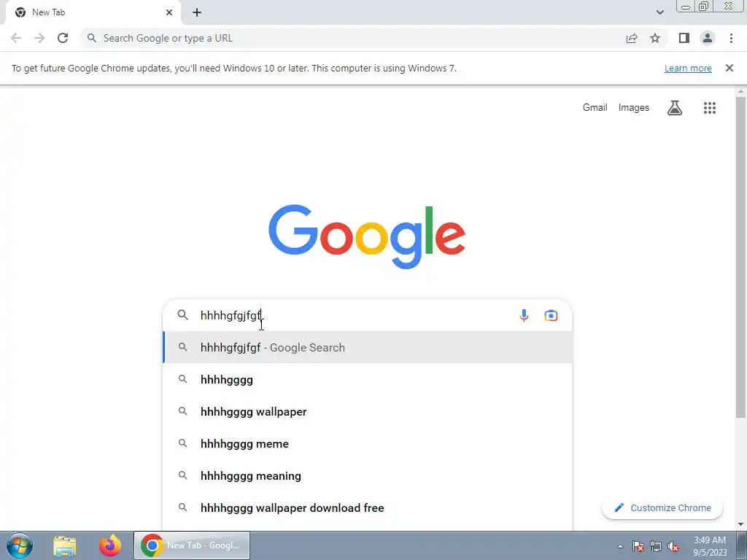Image resolution: width=747 pixels, height=560 pixels.
Task: Bookmark this tab with the star icon
Action: [655, 38]
